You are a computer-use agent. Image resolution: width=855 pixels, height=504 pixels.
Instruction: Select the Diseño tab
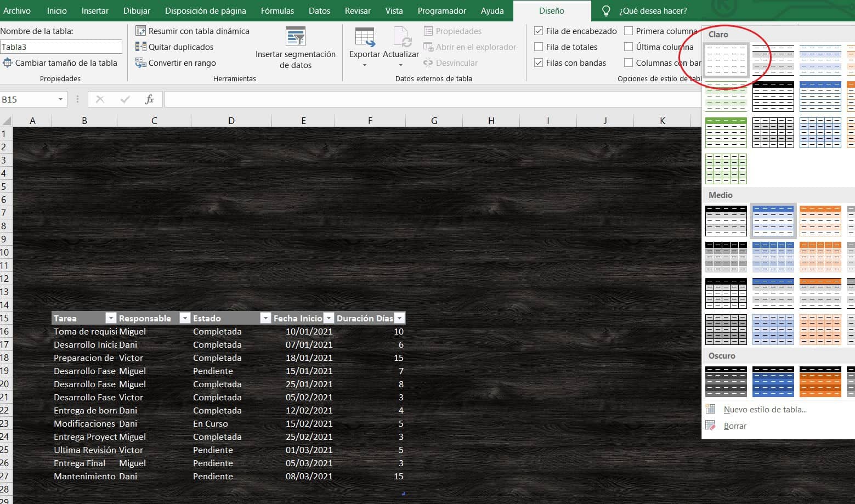click(x=552, y=10)
